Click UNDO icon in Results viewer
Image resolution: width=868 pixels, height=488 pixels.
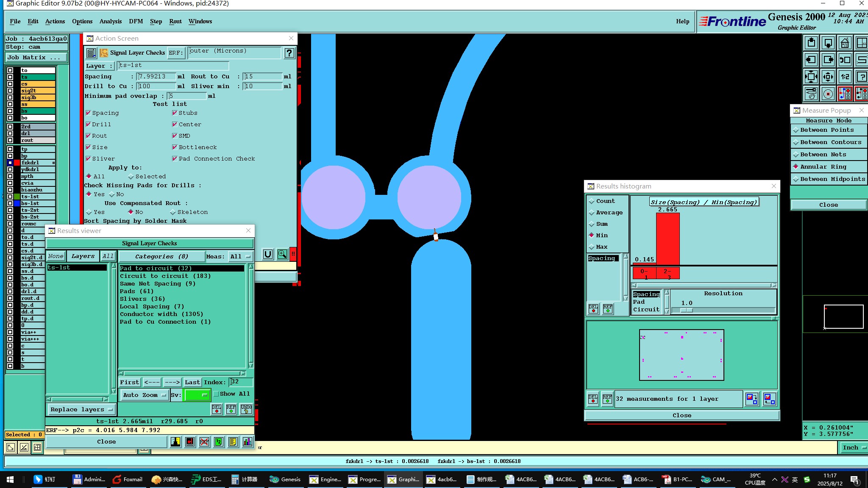[246, 409]
